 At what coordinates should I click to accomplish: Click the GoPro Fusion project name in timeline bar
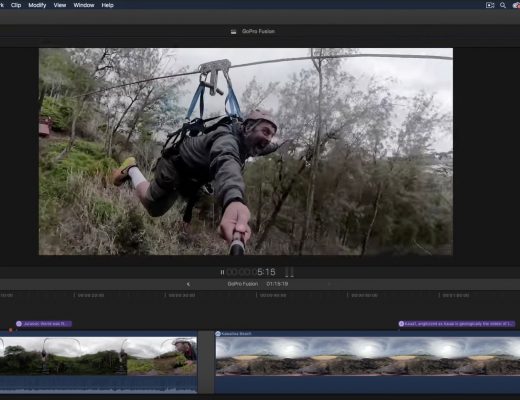(243, 284)
